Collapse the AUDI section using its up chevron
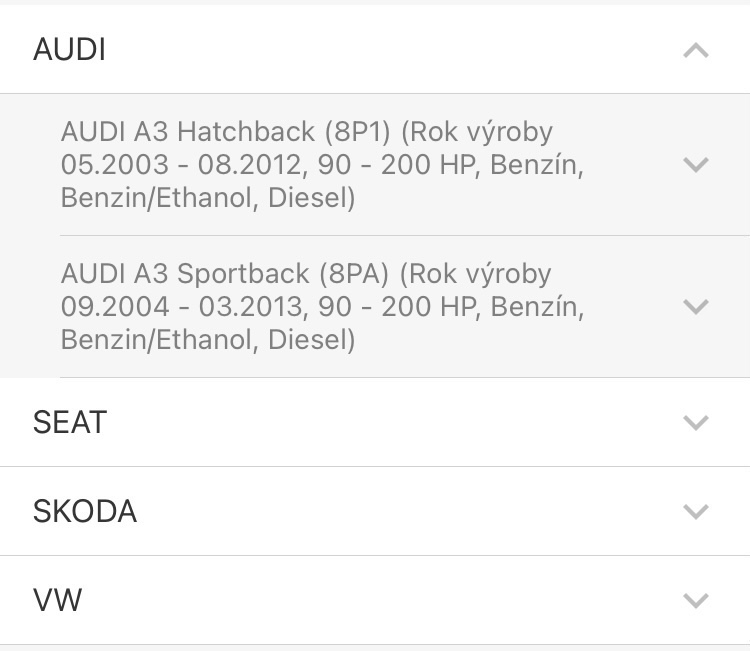 coord(695,50)
